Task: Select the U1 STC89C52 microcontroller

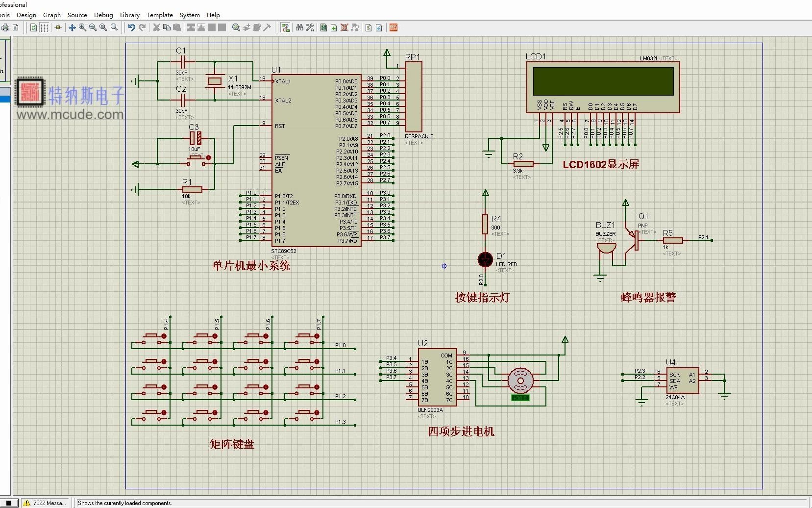Action: 316,160
